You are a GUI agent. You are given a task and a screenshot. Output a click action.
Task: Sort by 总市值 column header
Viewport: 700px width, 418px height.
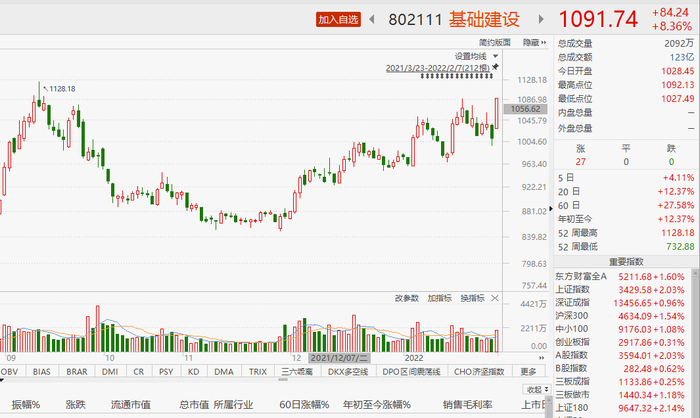pyautogui.click(x=194, y=405)
